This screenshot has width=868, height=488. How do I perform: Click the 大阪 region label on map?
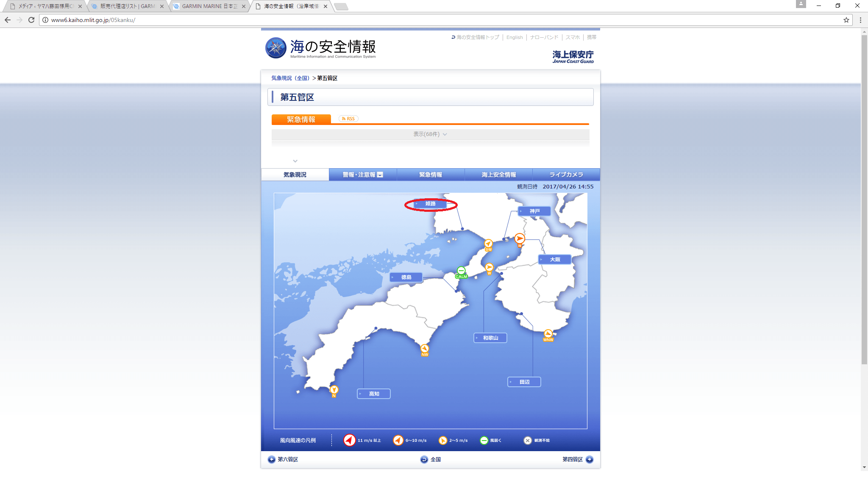(x=554, y=259)
